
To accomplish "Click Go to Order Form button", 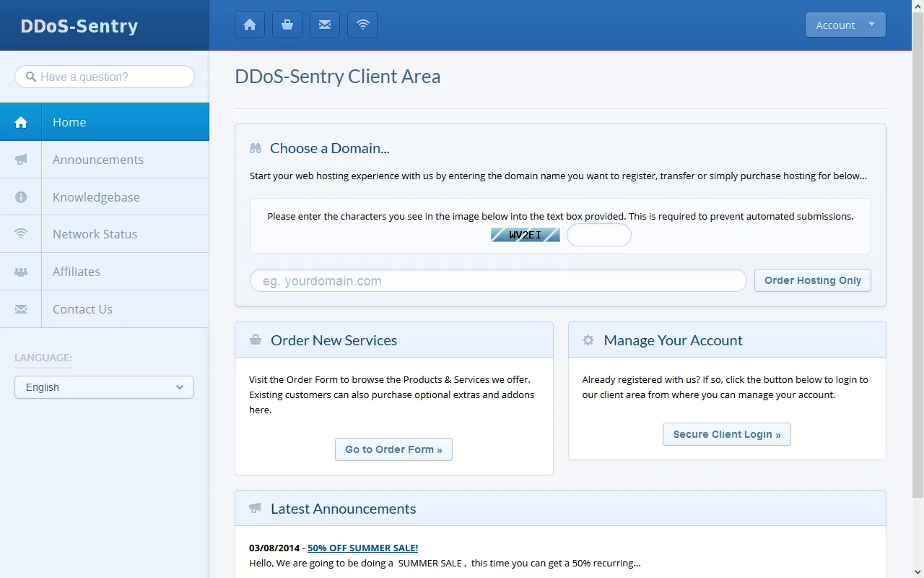I will click(x=393, y=449).
